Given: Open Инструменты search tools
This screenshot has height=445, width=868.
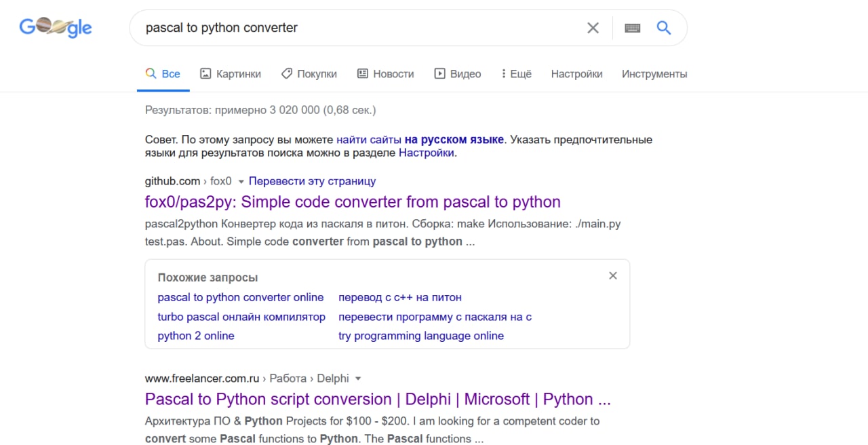Looking at the screenshot, I should point(654,74).
